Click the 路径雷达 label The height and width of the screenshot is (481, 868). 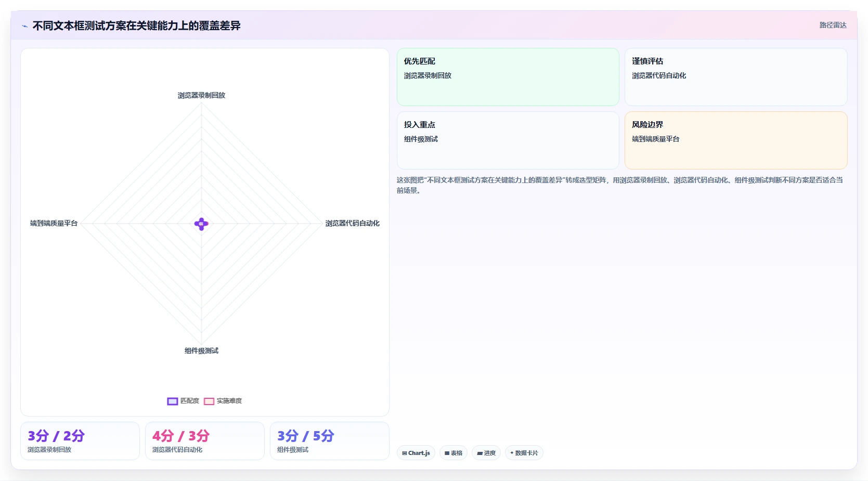[x=833, y=25]
